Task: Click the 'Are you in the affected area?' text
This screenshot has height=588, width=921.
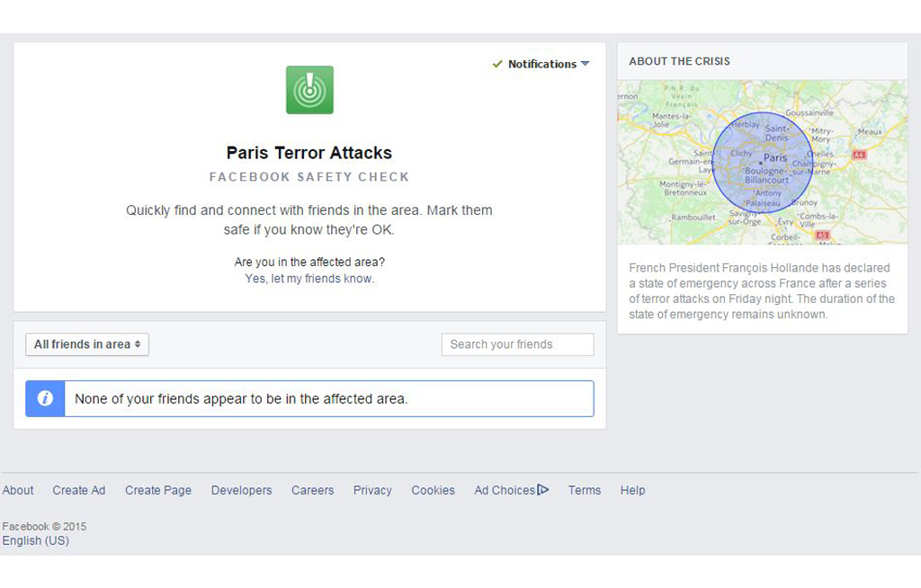Action: 309,262
